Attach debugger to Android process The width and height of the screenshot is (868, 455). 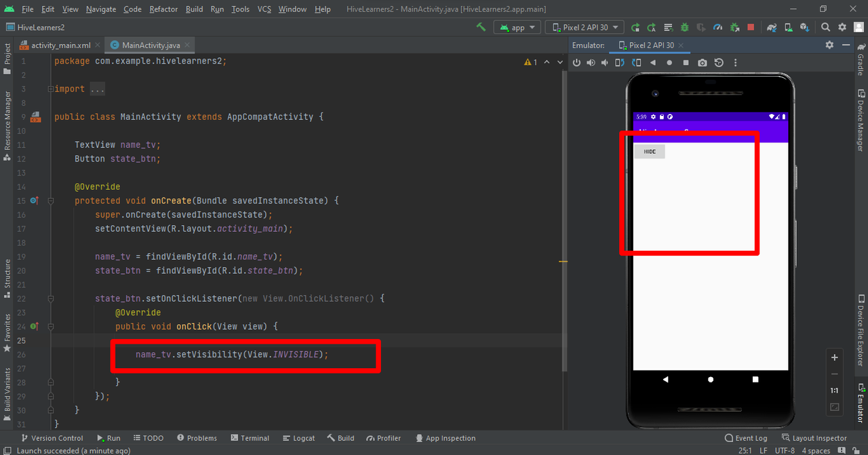click(734, 27)
